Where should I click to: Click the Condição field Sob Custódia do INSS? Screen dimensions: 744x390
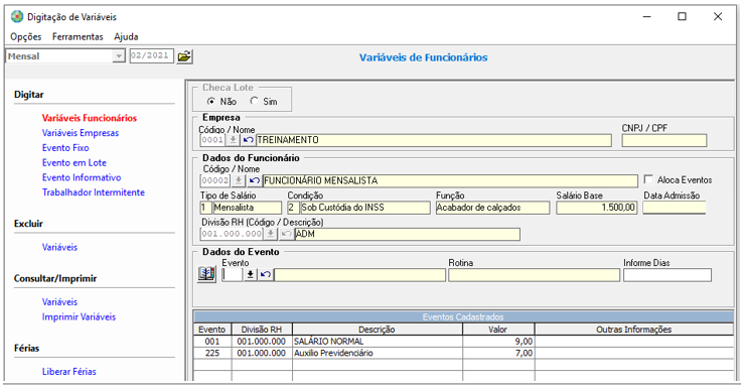point(365,207)
